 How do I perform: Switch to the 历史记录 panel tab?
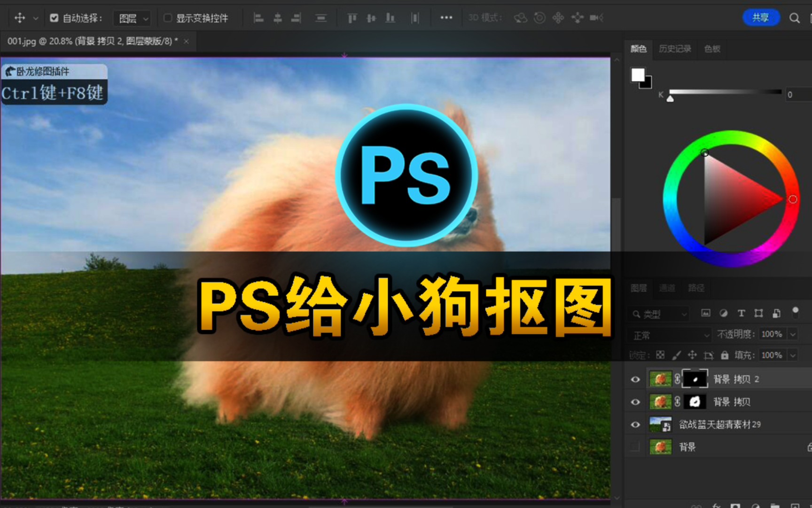pyautogui.click(x=675, y=49)
